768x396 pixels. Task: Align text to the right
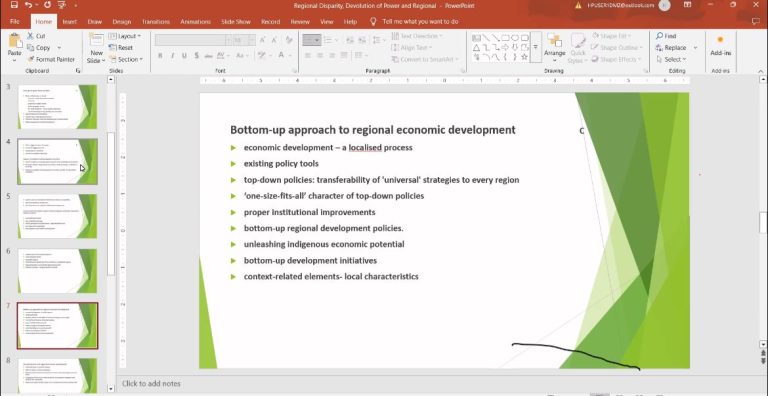[332, 55]
